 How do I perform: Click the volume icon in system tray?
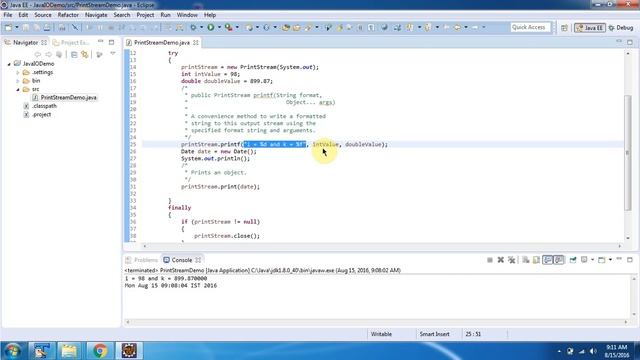[593, 351]
